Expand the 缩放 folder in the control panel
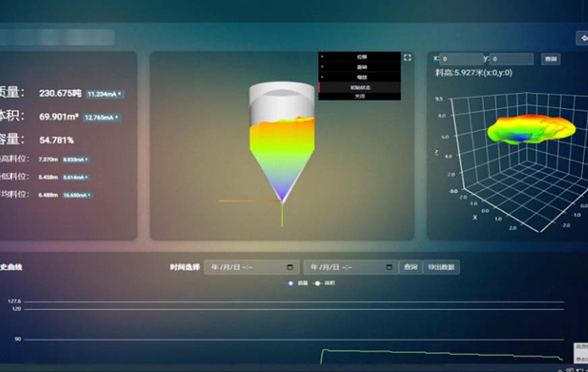This screenshot has height=372, width=588. coord(359,78)
